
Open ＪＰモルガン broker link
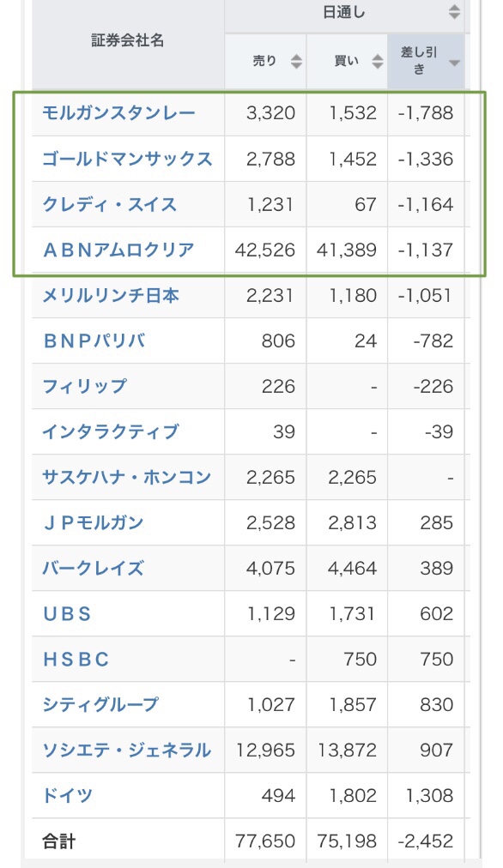(93, 522)
